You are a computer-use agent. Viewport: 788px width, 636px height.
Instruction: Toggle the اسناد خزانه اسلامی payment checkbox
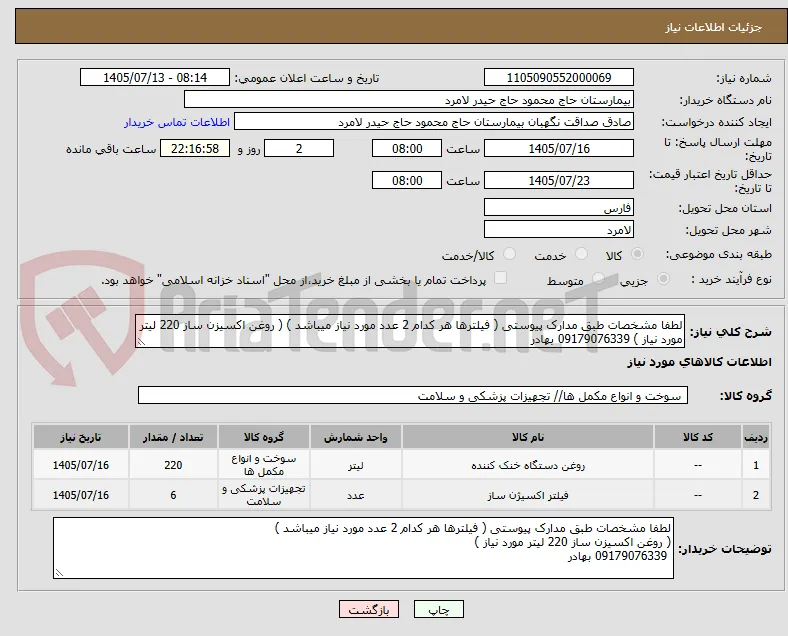501,278
